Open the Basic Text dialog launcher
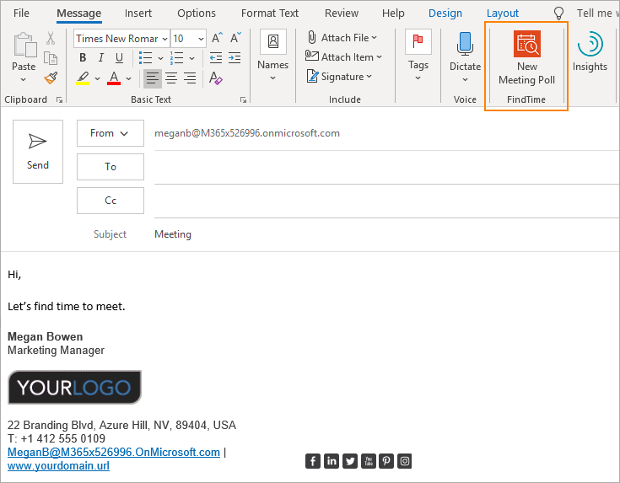620x483 pixels. click(x=243, y=100)
